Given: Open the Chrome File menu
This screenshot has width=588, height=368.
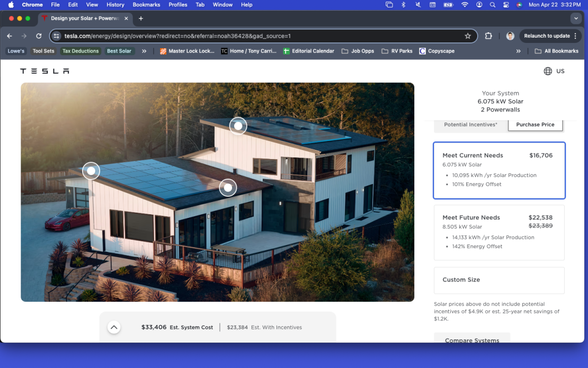Looking at the screenshot, I should click(55, 5).
